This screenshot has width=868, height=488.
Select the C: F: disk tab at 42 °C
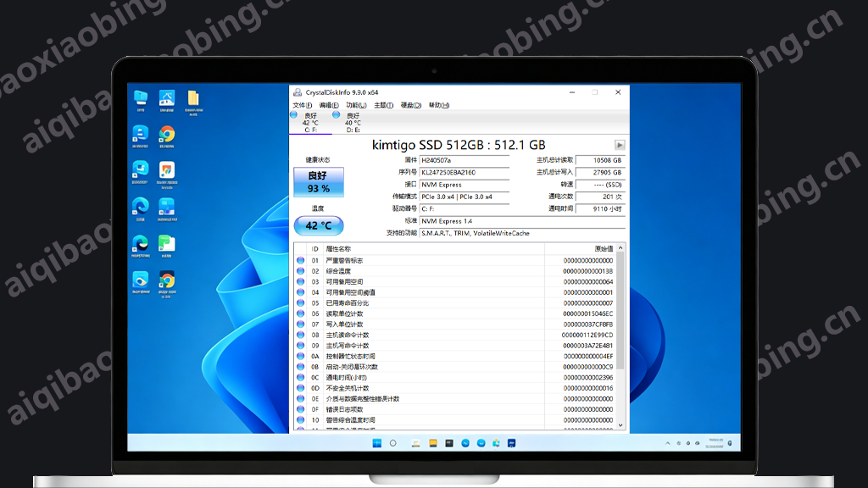pos(310,122)
